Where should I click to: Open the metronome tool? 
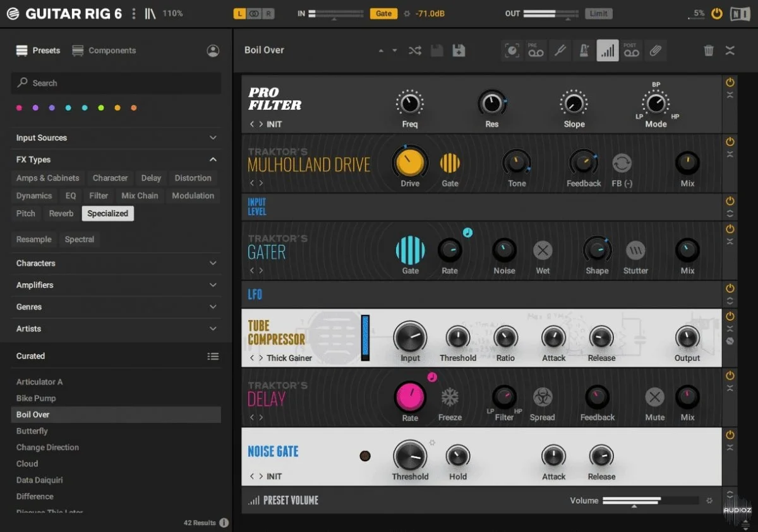click(583, 50)
